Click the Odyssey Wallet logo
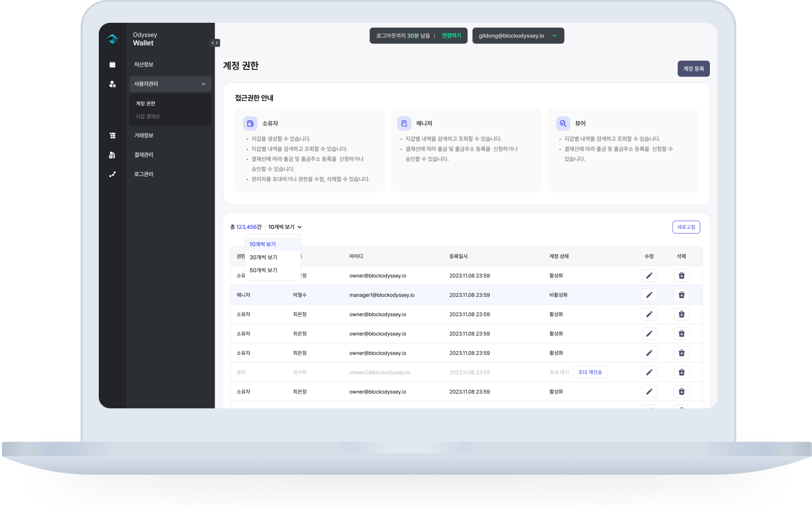812x517 pixels. pos(113,38)
